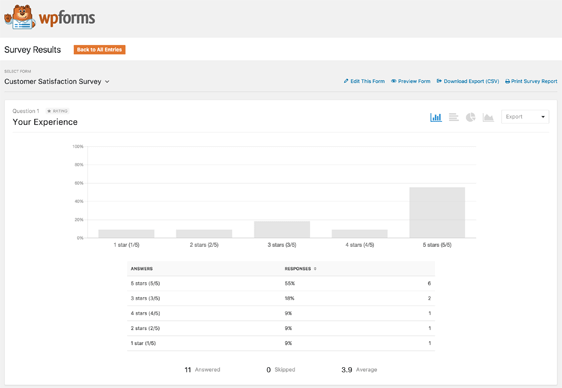The width and height of the screenshot is (562, 388).
Task: Switch to pie chart view
Action: pyautogui.click(x=471, y=117)
